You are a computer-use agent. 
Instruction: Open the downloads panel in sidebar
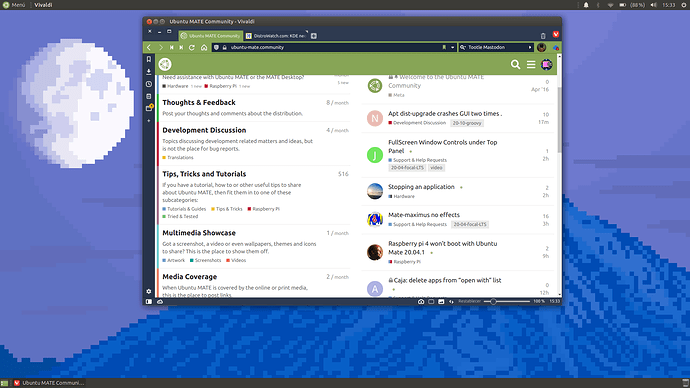149,71
